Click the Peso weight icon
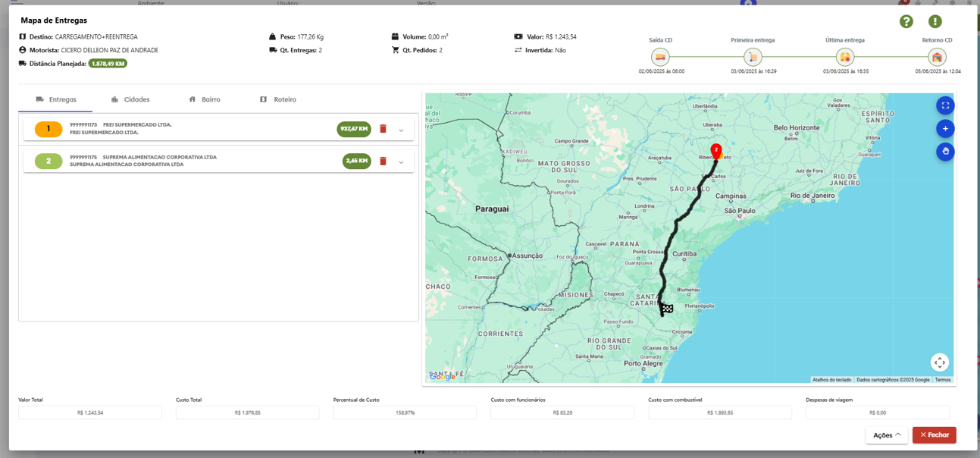The image size is (980, 458). click(273, 36)
